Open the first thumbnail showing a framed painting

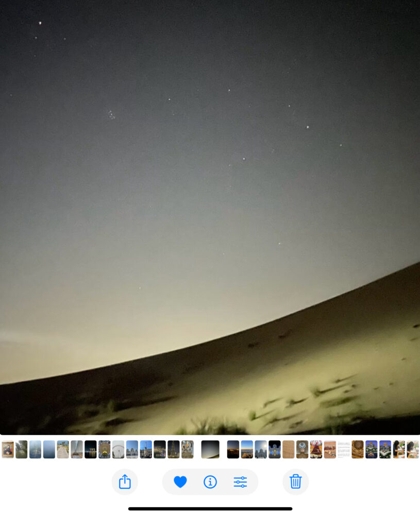tap(8, 449)
